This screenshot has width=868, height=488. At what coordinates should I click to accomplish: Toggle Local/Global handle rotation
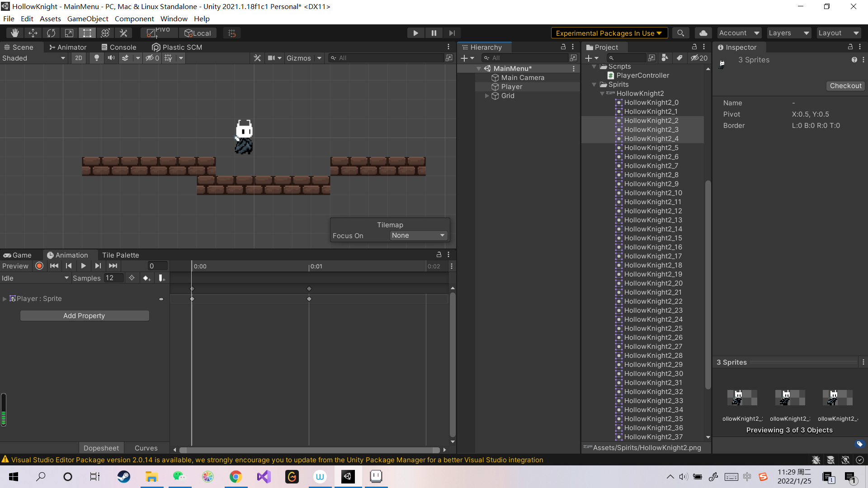[x=198, y=33]
